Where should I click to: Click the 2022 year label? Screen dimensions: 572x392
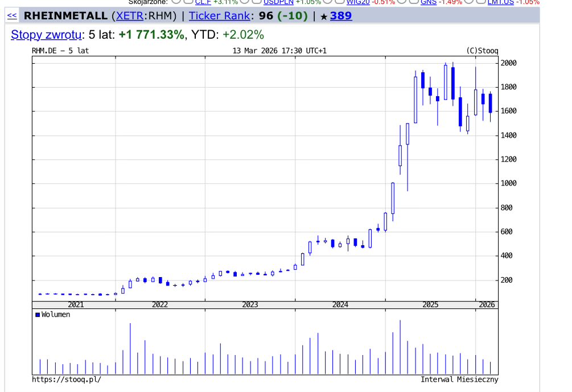click(x=160, y=305)
